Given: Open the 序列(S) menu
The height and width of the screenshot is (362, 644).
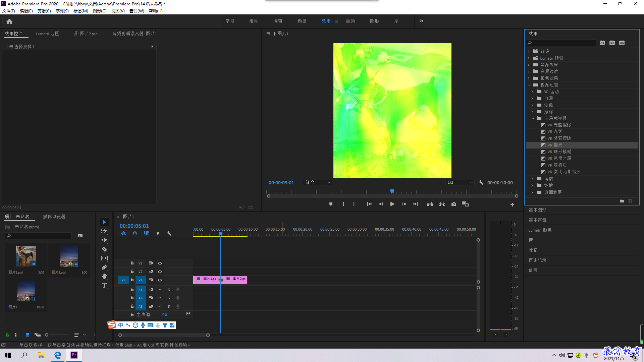Looking at the screenshot, I should click(x=62, y=11).
